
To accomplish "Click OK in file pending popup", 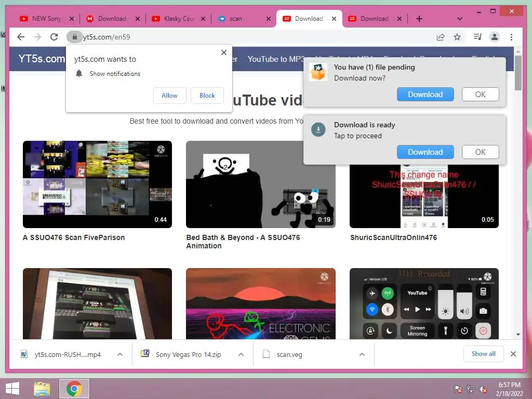I will [x=480, y=95].
